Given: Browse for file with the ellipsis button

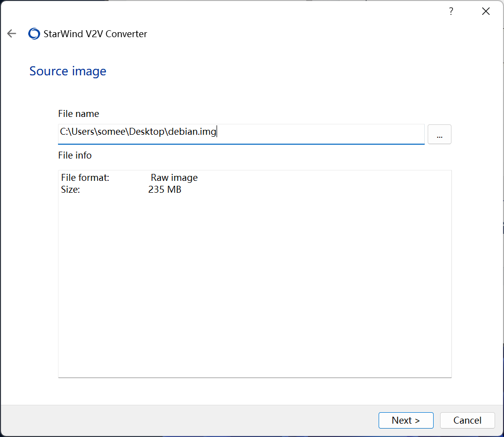Looking at the screenshot, I should click(x=439, y=134).
